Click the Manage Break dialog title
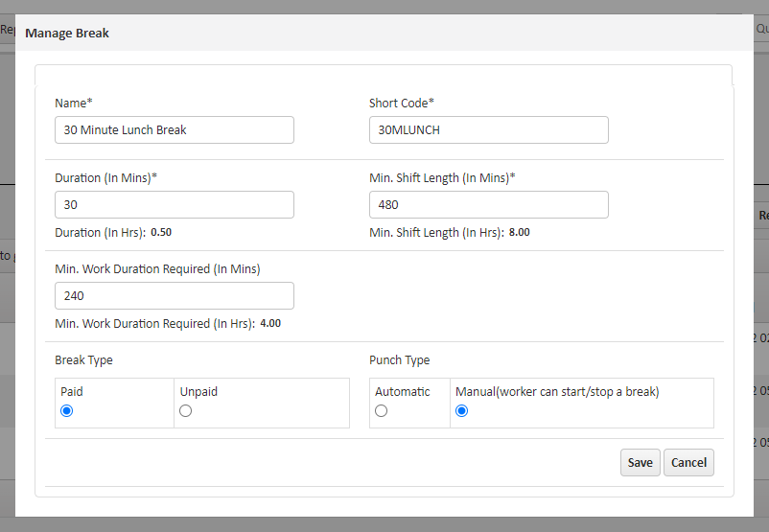The height and width of the screenshot is (532, 769). [67, 34]
